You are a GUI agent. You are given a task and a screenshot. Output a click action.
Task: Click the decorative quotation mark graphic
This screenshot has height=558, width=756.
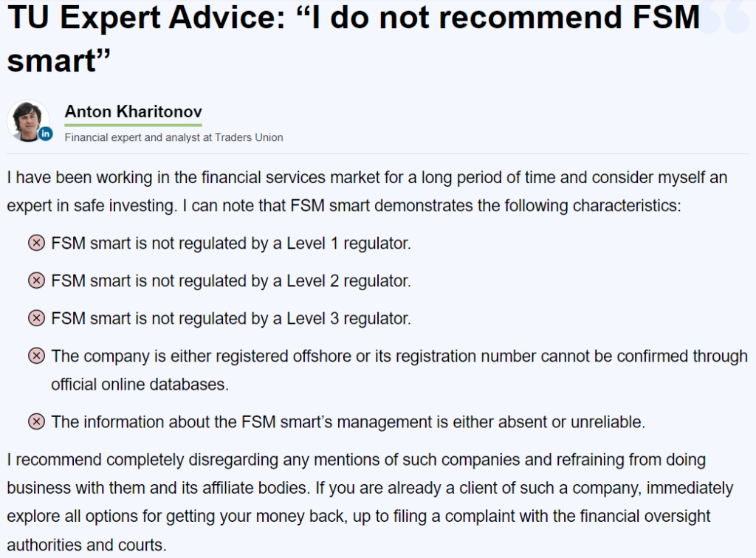click(x=725, y=17)
